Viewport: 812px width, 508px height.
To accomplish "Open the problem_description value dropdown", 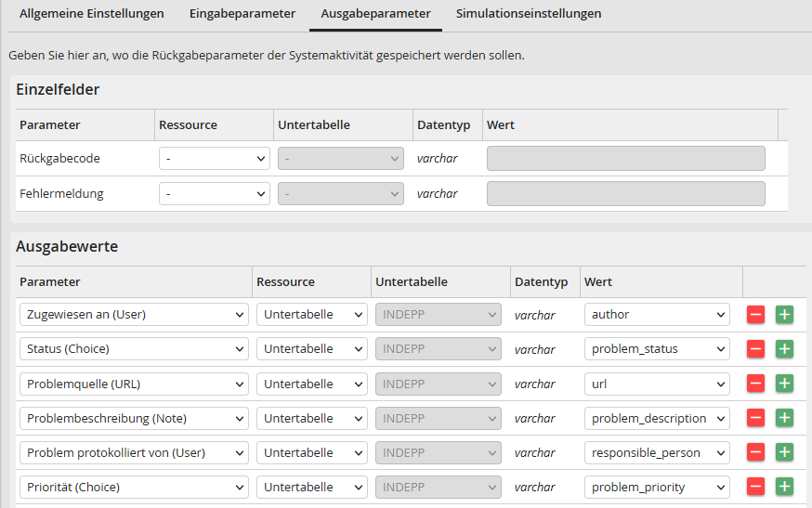I will click(x=657, y=418).
